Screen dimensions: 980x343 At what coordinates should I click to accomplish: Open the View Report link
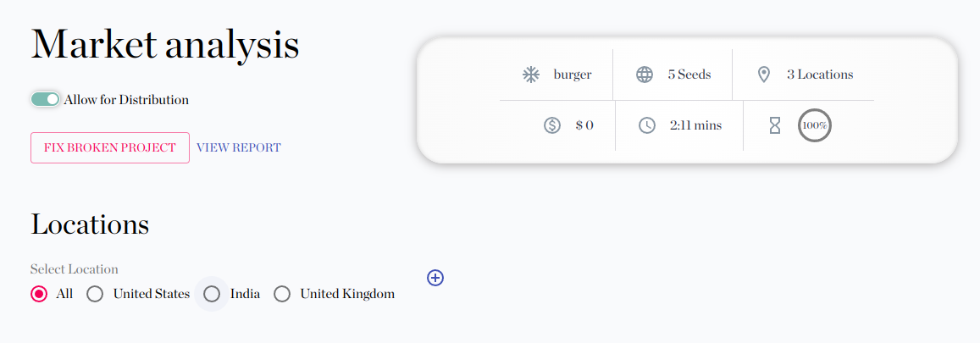[239, 147]
